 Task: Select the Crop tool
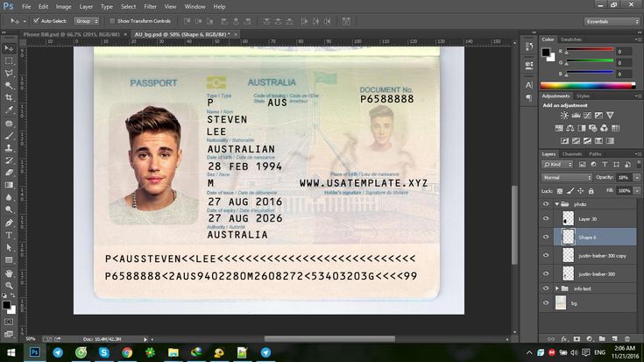[x=9, y=98]
